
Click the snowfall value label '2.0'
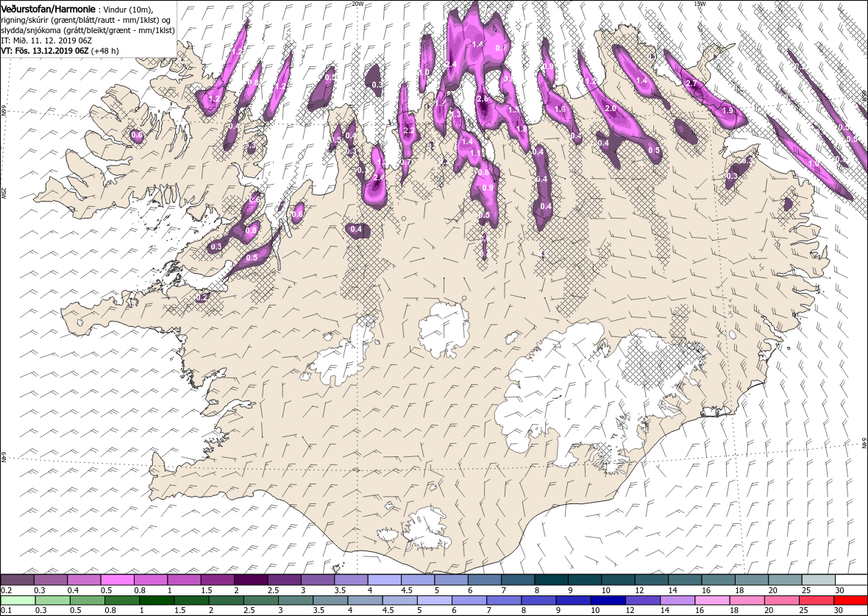click(611, 109)
